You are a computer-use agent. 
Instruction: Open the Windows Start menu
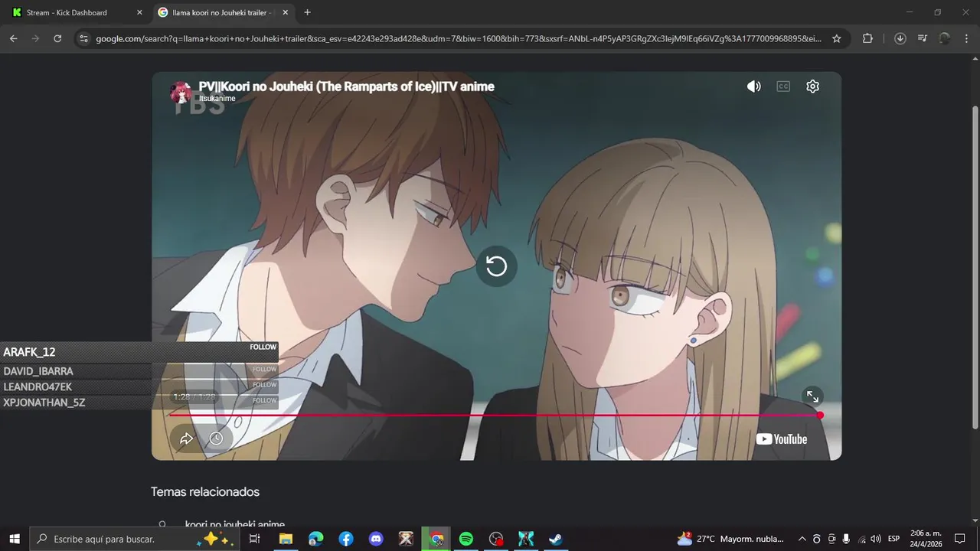pos(14,539)
